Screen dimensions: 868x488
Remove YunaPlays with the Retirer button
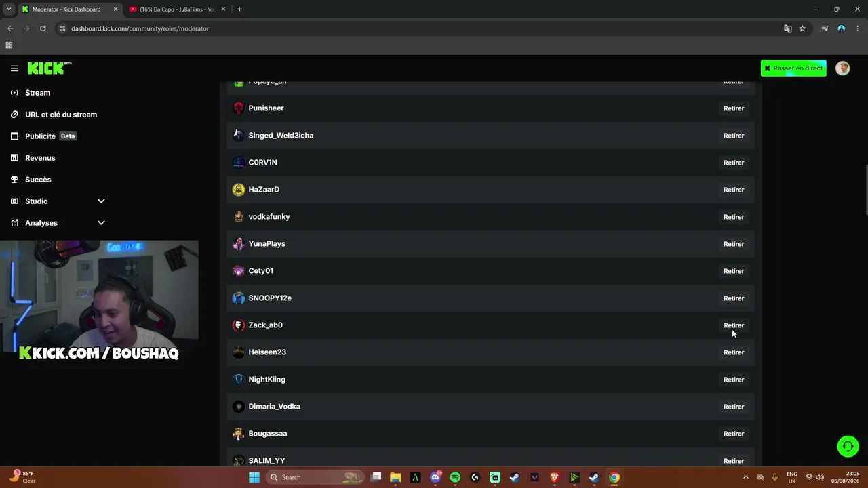tap(734, 244)
